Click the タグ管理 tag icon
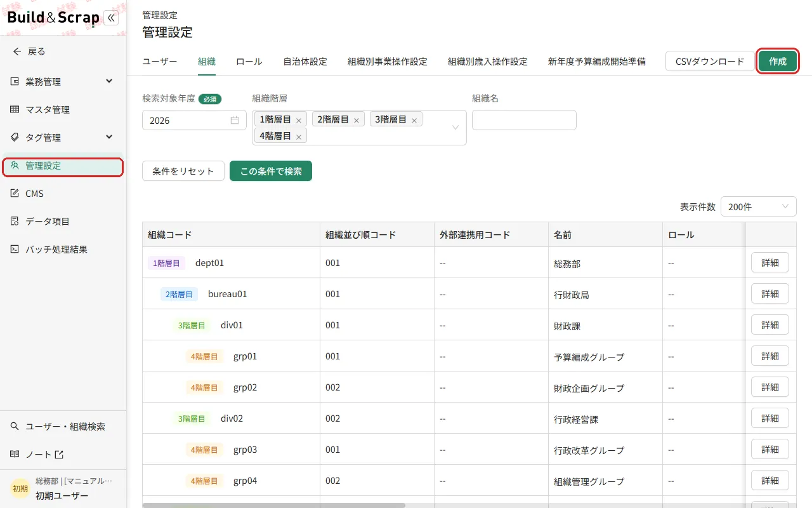This screenshot has width=812, height=508. point(15,138)
